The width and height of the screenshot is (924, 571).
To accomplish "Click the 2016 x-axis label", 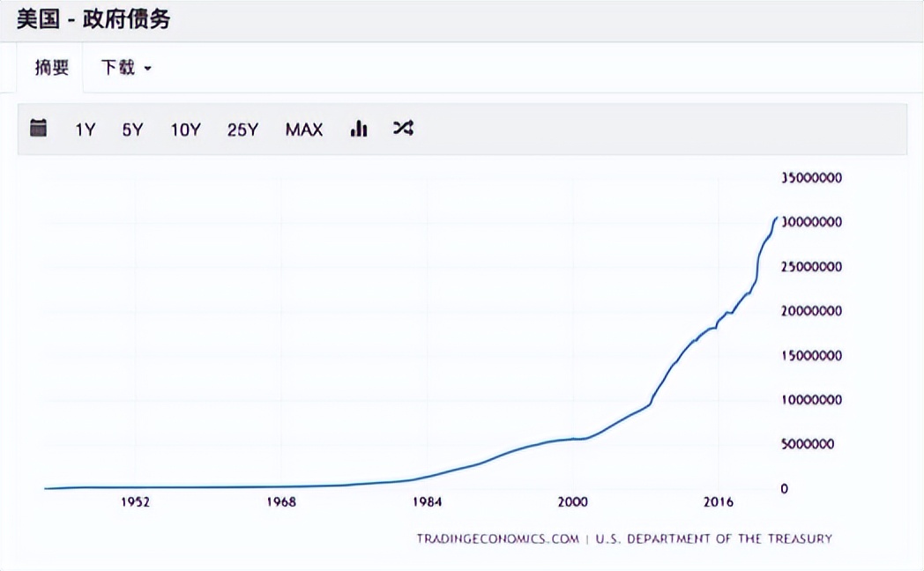I will coord(719,502).
